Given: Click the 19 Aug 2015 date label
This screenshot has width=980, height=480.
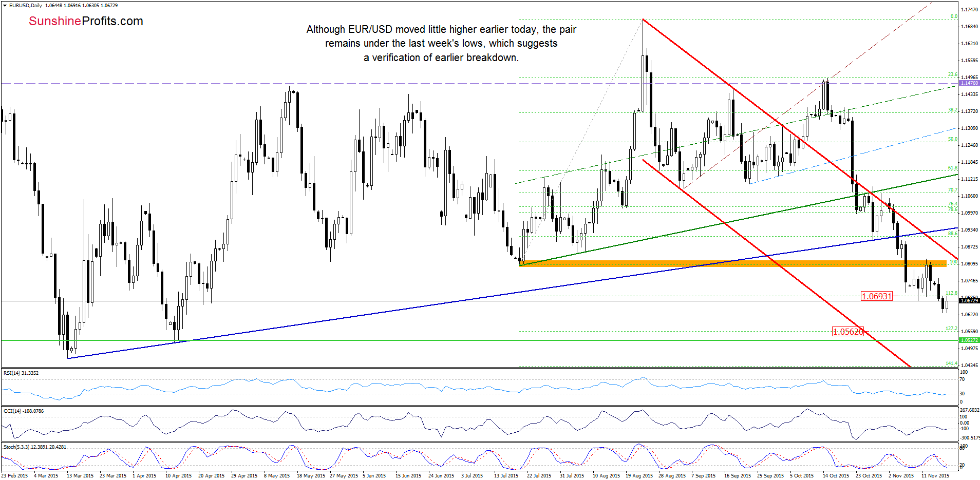Looking at the screenshot, I should point(639,476).
